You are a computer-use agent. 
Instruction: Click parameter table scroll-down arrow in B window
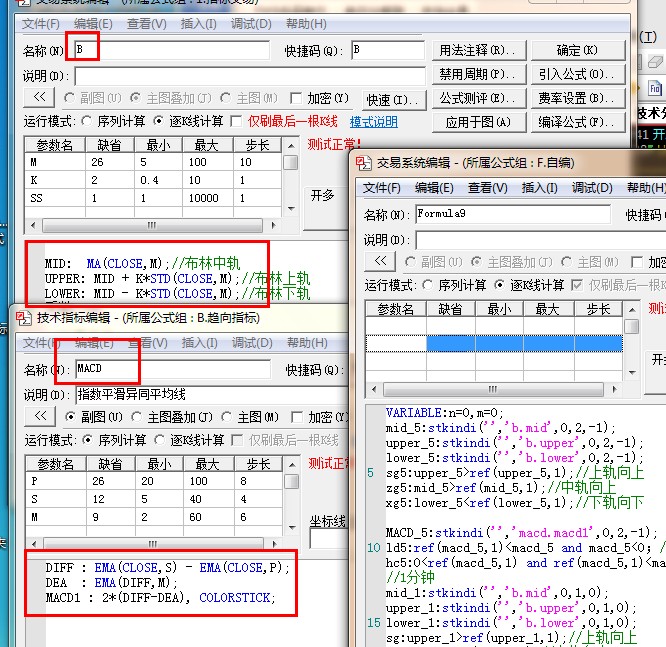tap(291, 209)
